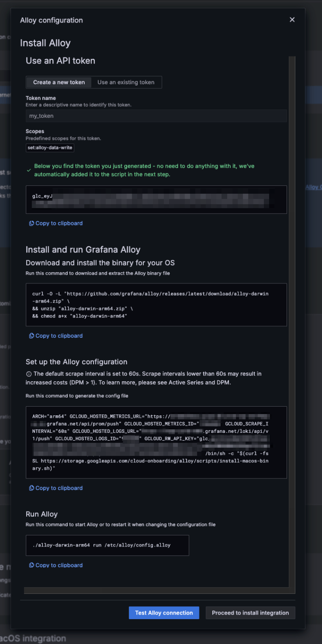Click the 'Install and run Grafana Alloy' heading
The image size is (322, 644).
83,250
